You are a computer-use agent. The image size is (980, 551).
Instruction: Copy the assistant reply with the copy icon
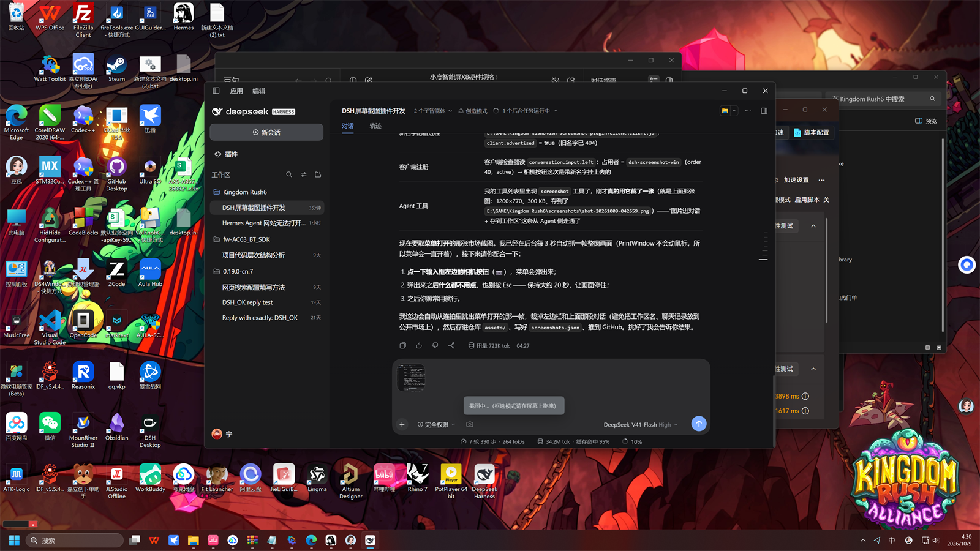[402, 345]
